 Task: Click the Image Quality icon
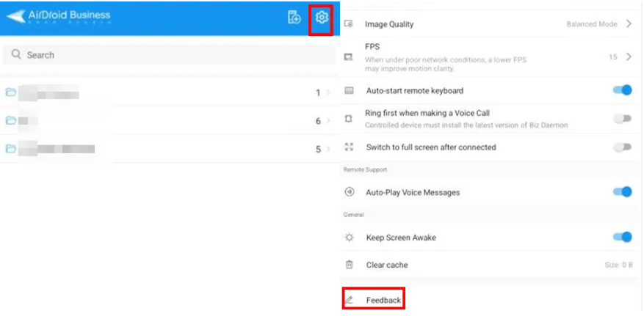tap(348, 24)
